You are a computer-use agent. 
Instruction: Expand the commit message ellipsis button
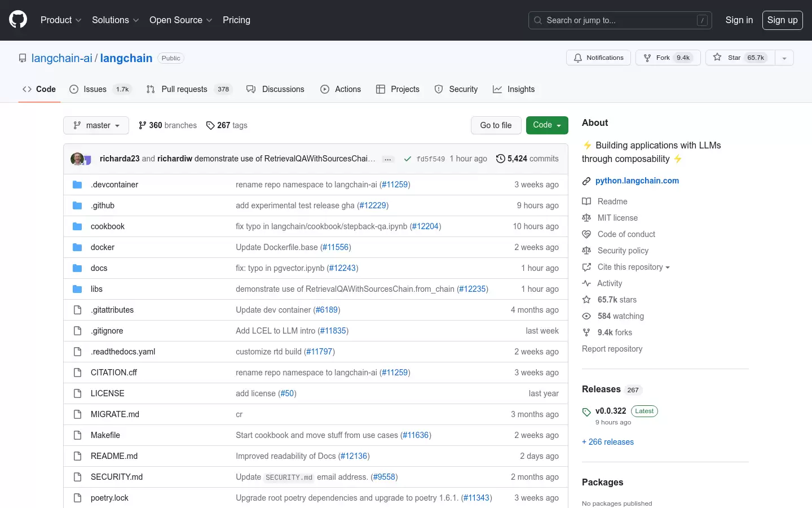388,159
